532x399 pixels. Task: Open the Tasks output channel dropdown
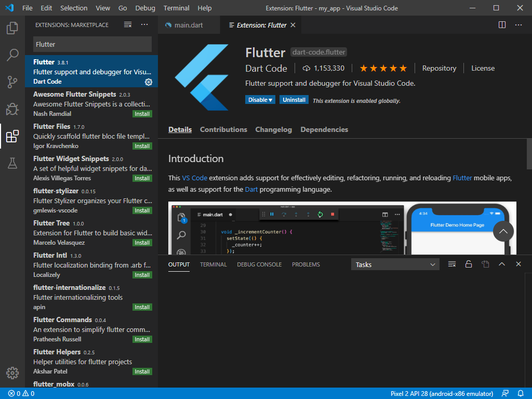[395, 264]
